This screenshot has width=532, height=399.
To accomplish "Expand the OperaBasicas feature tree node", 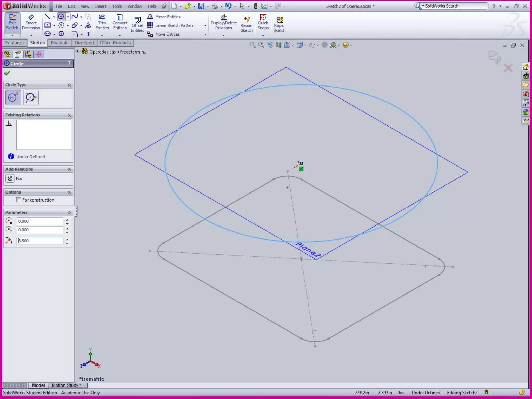I will 78,52.
